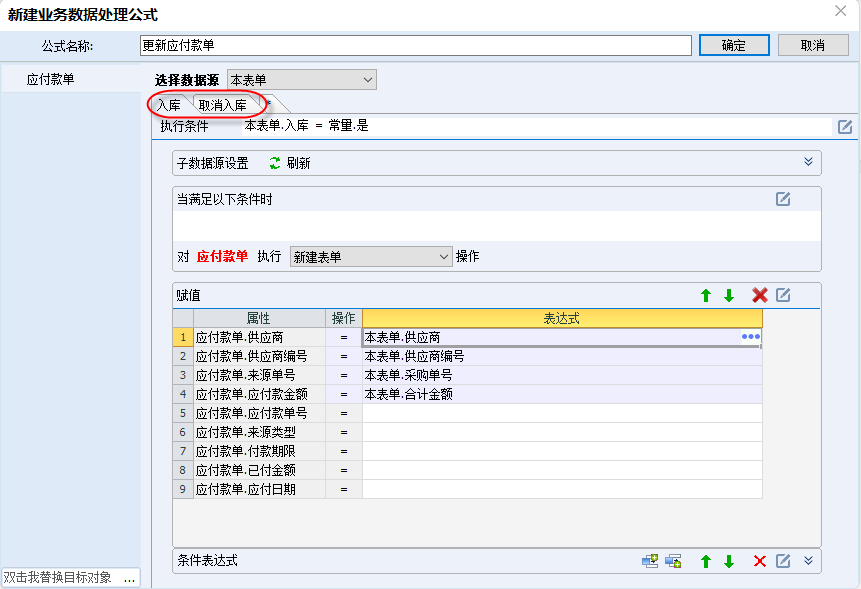
Task: Click expression cell 本表单.合计金额
Action: coord(562,395)
